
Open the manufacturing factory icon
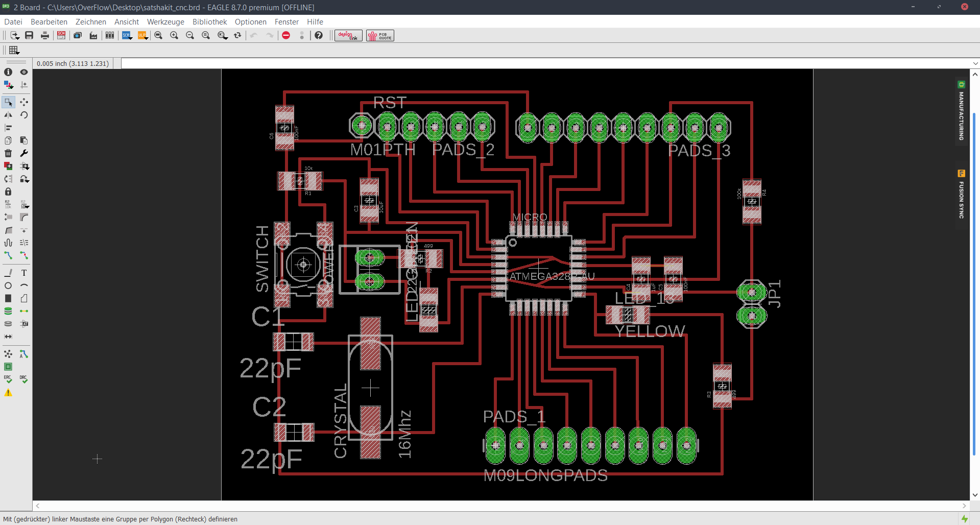[x=93, y=35]
